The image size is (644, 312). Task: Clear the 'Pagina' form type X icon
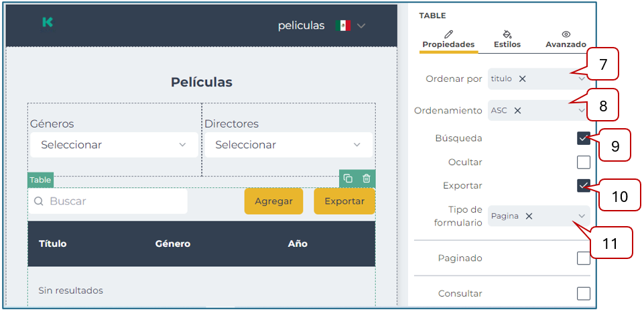(529, 216)
